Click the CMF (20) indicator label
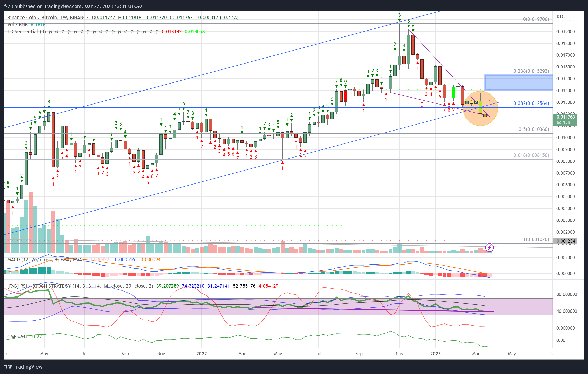Image resolution: width=588 pixels, height=374 pixels. (17, 337)
